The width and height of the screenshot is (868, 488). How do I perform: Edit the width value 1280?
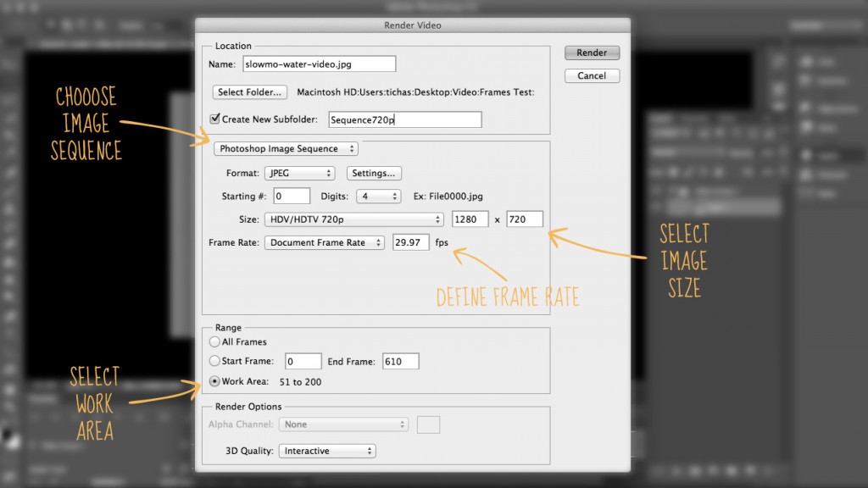(x=470, y=219)
